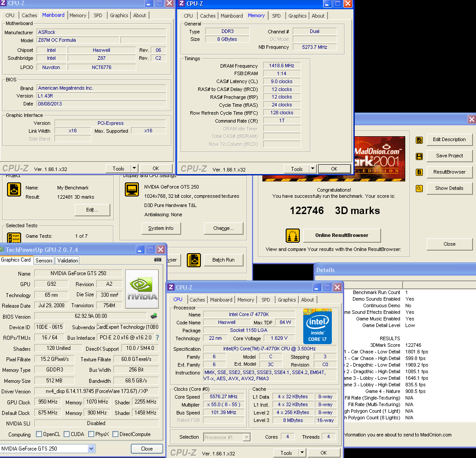
Task: Open About tab in Memory window
Action: (318, 16)
